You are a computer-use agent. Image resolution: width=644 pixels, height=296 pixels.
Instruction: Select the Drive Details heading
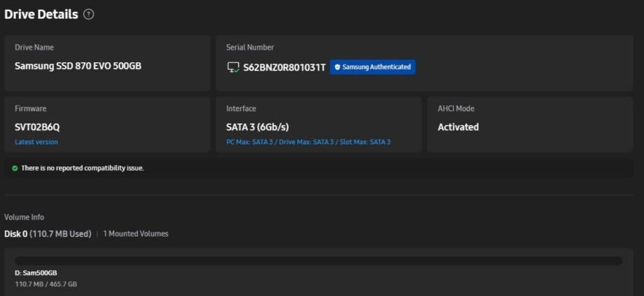pyautogui.click(x=41, y=15)
